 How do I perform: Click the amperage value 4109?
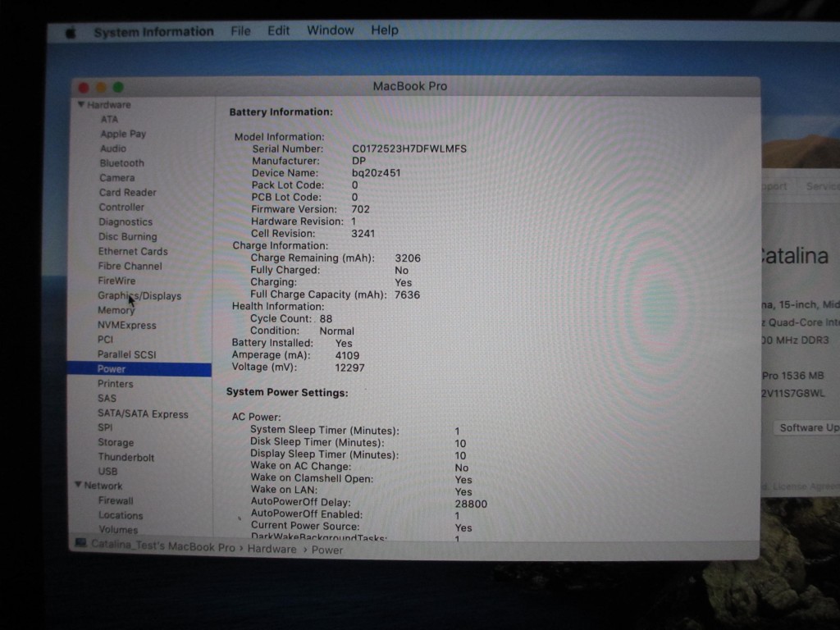coord(347,355)
